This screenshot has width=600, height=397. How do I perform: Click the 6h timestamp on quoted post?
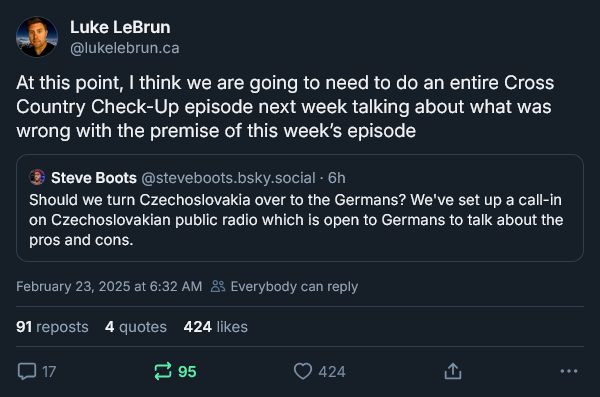tap(337, 178)
